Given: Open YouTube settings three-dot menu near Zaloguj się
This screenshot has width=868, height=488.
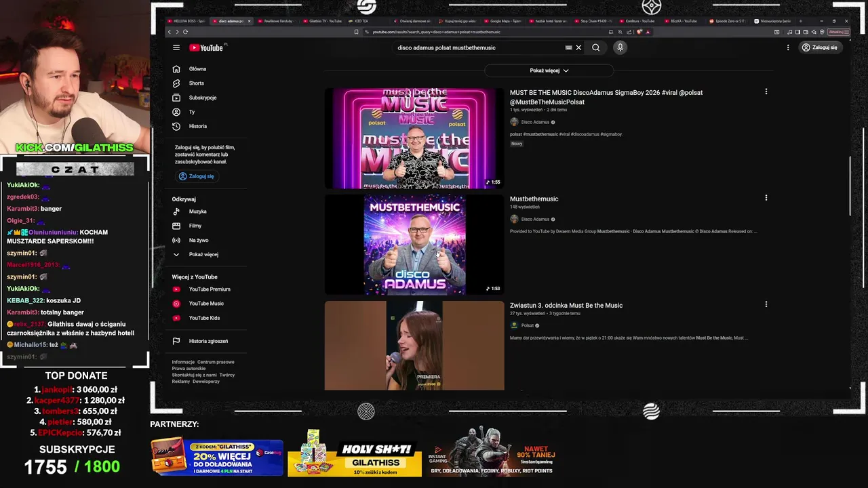Looking at the screenshot, I should 788,47.
